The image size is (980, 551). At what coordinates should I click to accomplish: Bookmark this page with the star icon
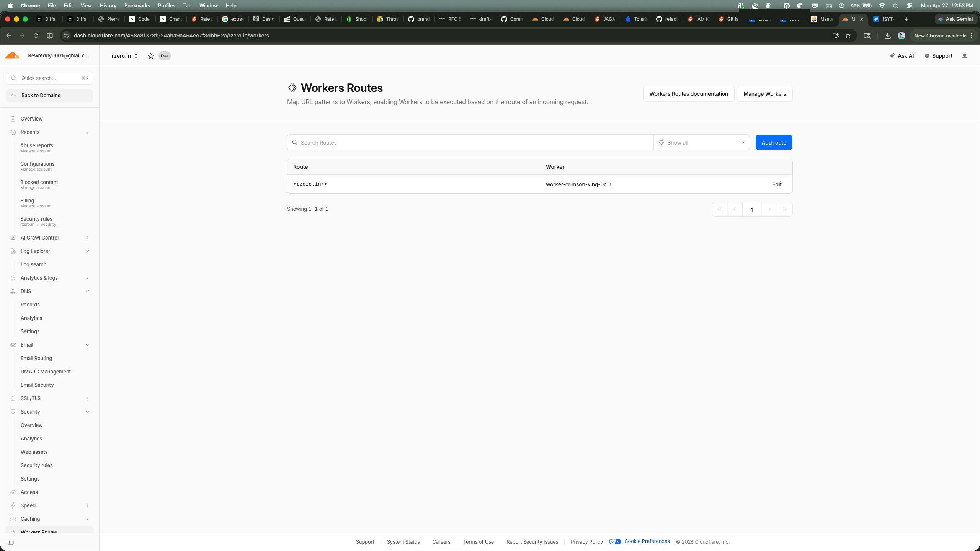coord(848,36)
